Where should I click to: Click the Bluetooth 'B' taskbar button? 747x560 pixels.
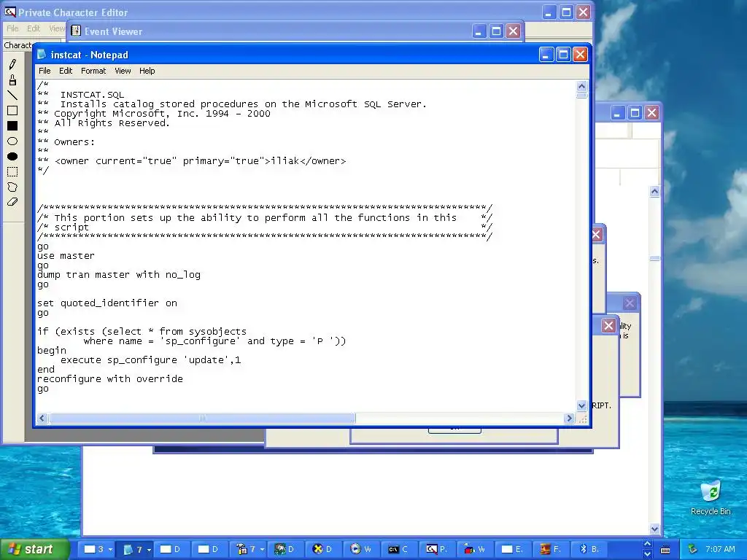coord(589,549)
